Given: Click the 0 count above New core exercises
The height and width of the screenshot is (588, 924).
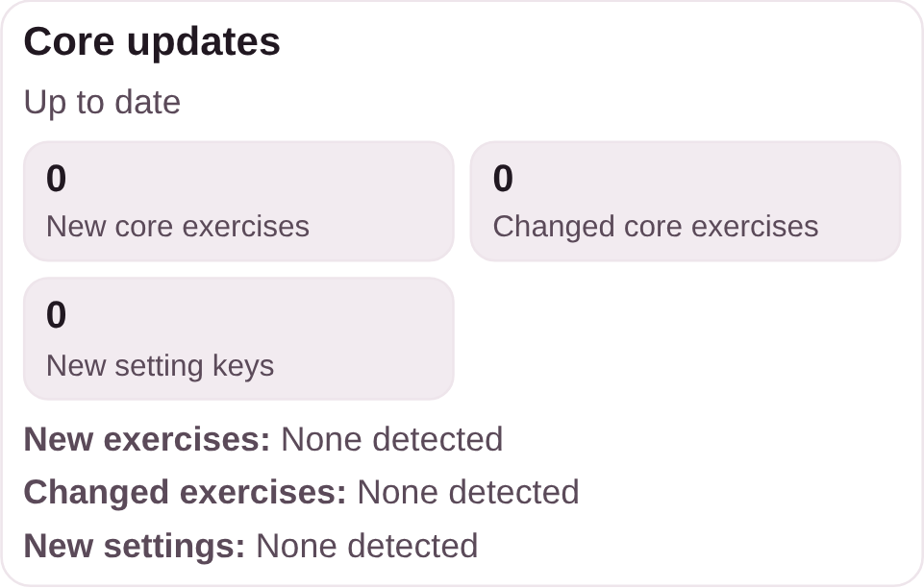Looking at the screenshot, I should (57, 179).
